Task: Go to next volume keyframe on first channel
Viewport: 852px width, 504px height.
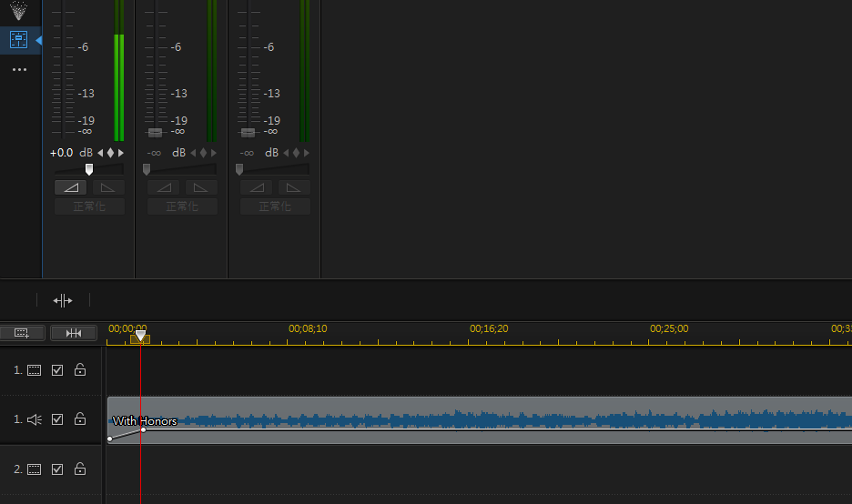Action: coord(121,153)
